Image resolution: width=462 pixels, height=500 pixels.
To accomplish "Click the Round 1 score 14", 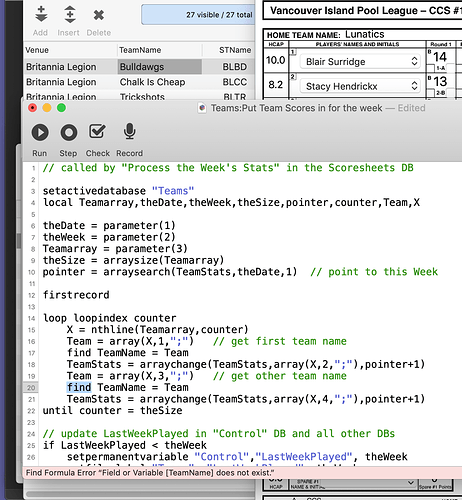I will 440,57.
